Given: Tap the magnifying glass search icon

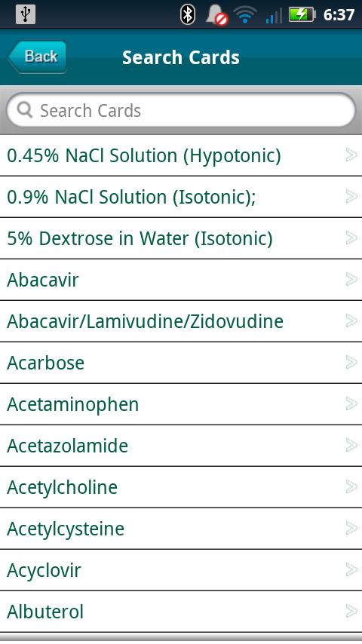Looking at the screenshot, I should [x=25, y=110].
